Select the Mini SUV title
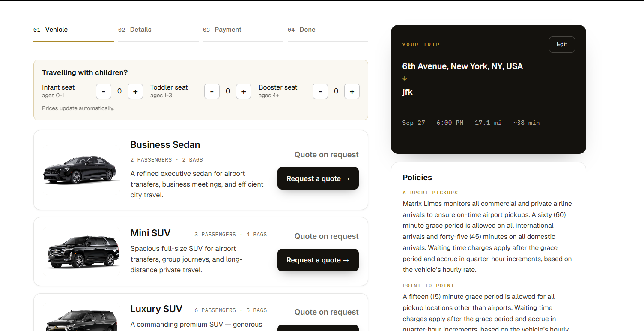The image size is (644, 331). (150, 233)
